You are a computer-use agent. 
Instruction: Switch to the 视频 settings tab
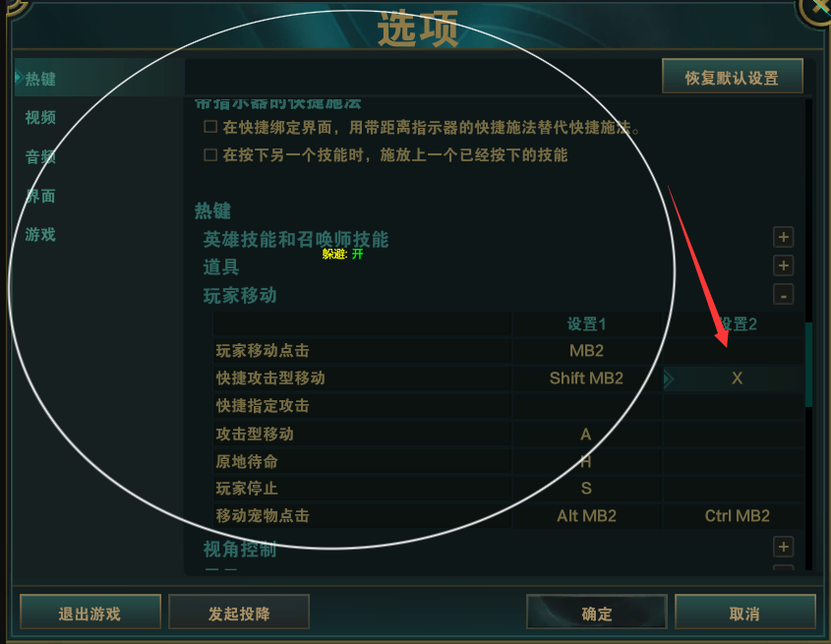40,117
